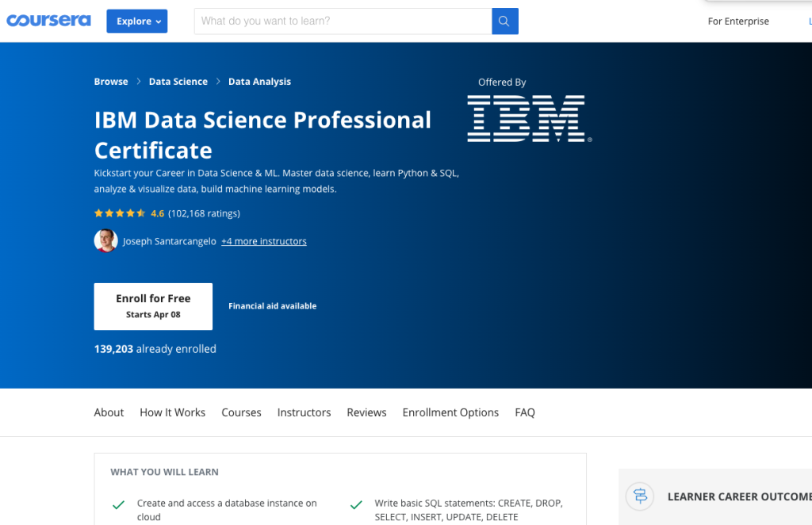This screenshot has width=812, height=525.
Task: Click the green checkmark beside Create and access a database
Action: 119,505
